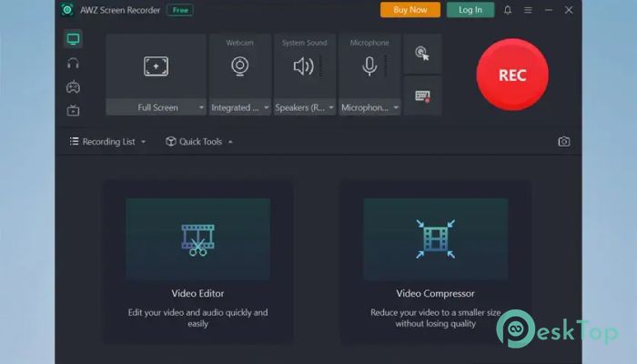637x364 pixels.
Task: Toggle the Microphone icon
Action: 369,66
